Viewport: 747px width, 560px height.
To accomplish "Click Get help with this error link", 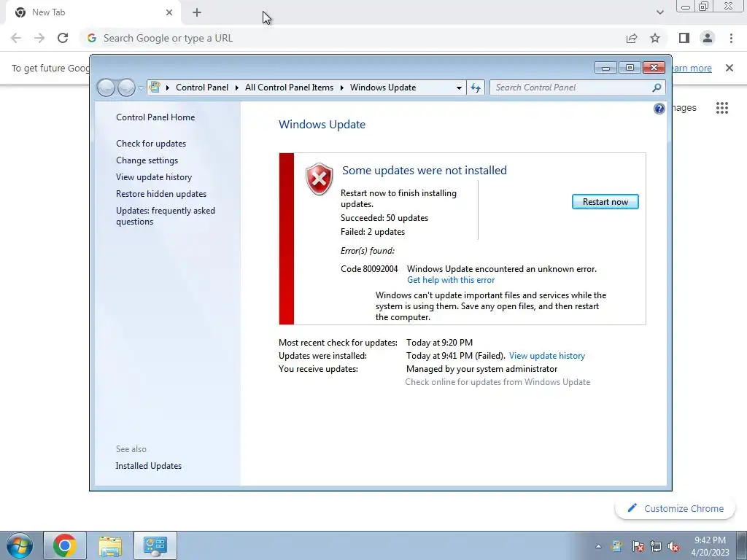I will tap(451, 280).
